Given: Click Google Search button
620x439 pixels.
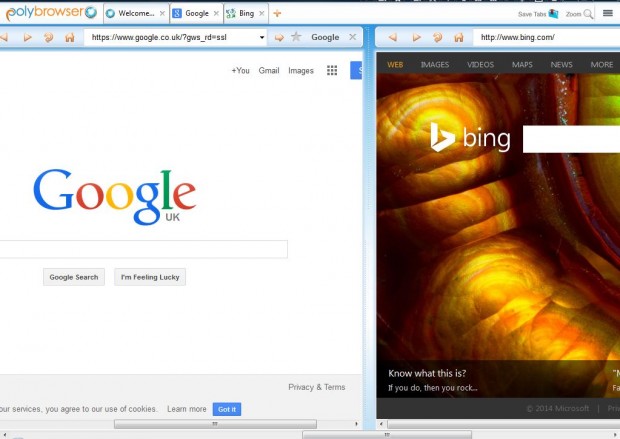Looking at the screenshot, I should [74, 277].
